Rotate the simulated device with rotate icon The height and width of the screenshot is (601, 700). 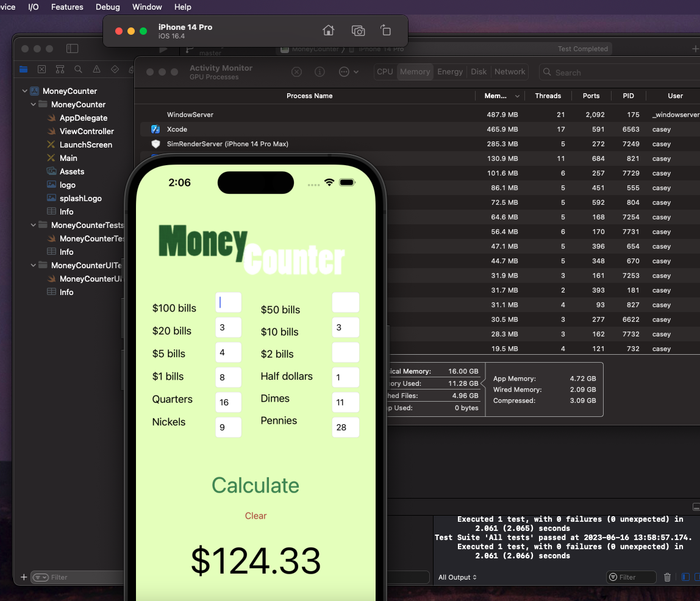click(x=386, y=30)
